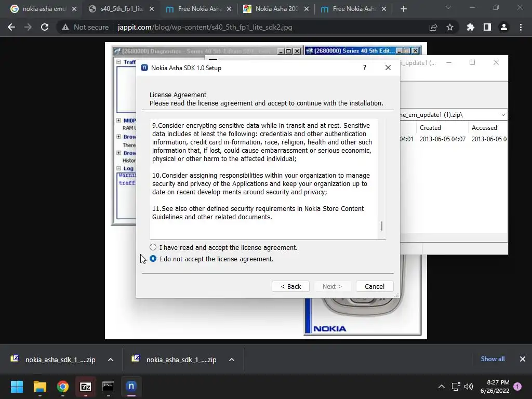This screenshot has height=399, width=532.
Task: Click the Created column header in 7-Zip
Action: click(x=442, y=128)
